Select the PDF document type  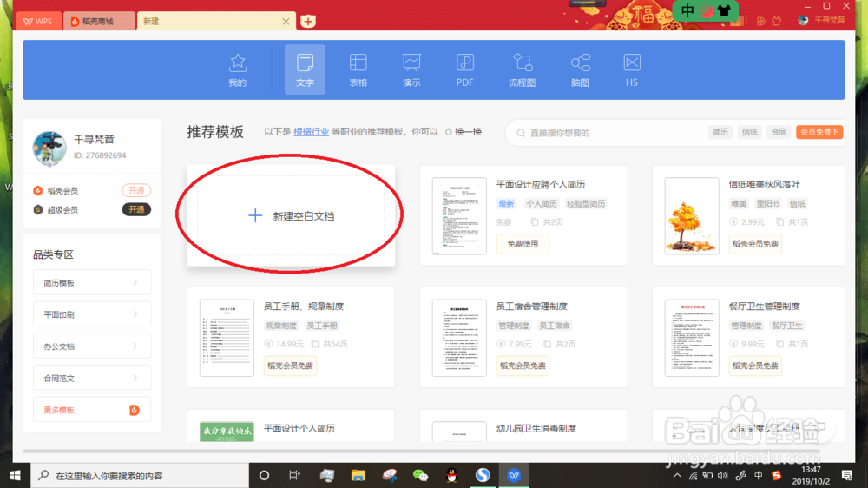pos(464,70)
